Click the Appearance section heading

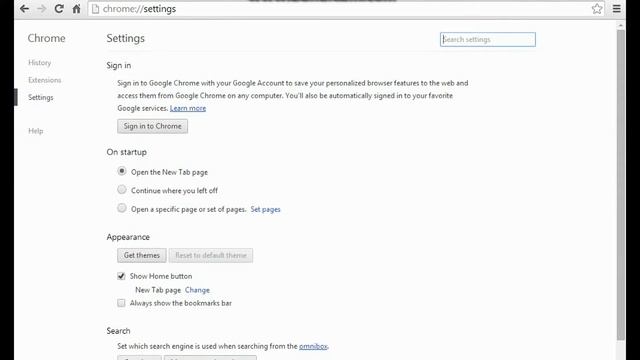click(x=128, y=237)
